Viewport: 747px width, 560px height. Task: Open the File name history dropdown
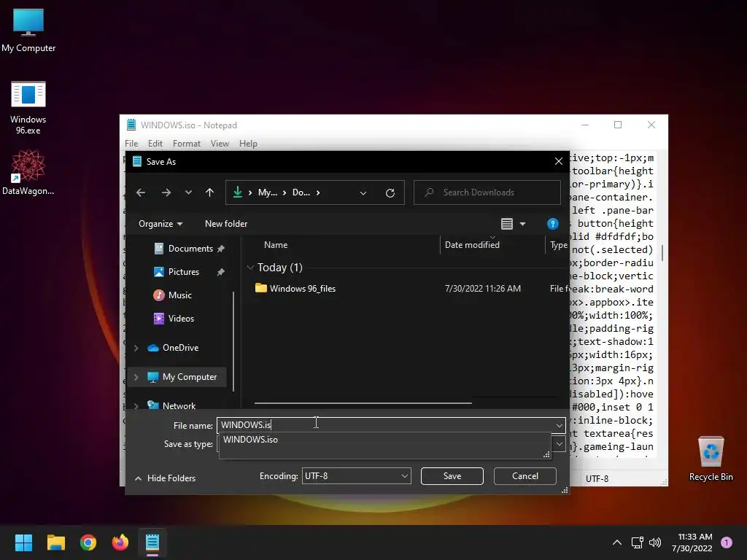pyautogui.click(x=560, y=425)
